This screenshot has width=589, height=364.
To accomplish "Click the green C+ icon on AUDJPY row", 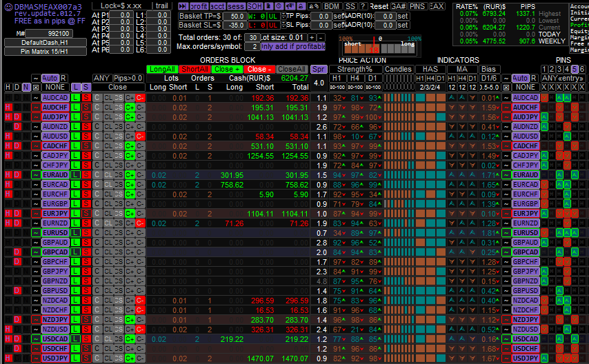I will [x=130, y=117].
